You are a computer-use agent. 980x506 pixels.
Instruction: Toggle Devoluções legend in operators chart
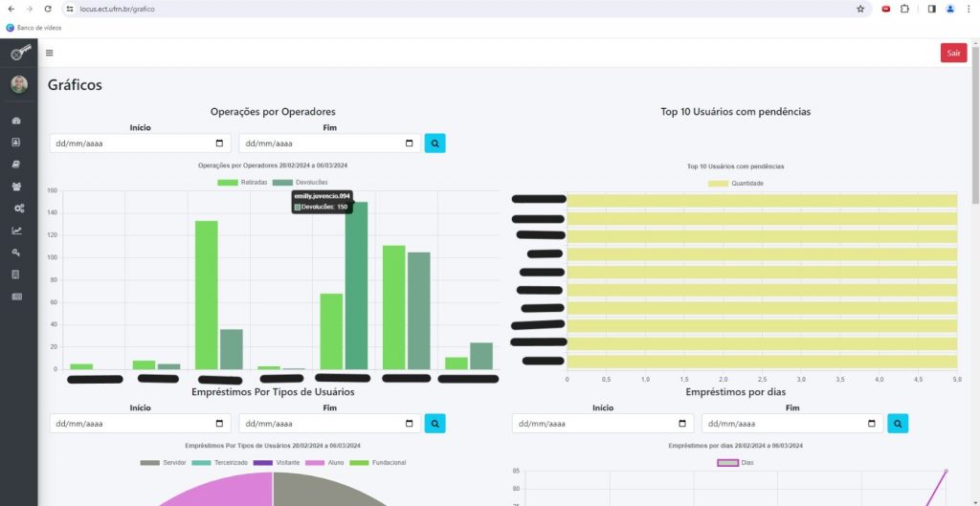click(x=300, y=182)
